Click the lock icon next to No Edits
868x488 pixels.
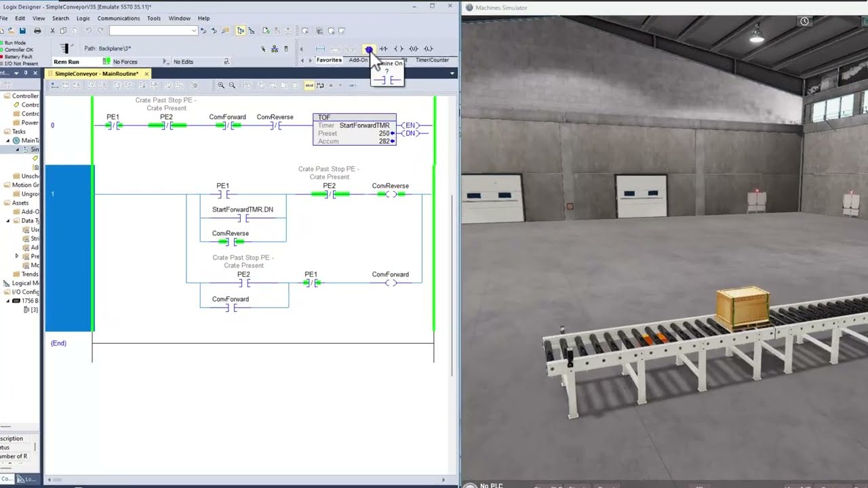[226, 62]
